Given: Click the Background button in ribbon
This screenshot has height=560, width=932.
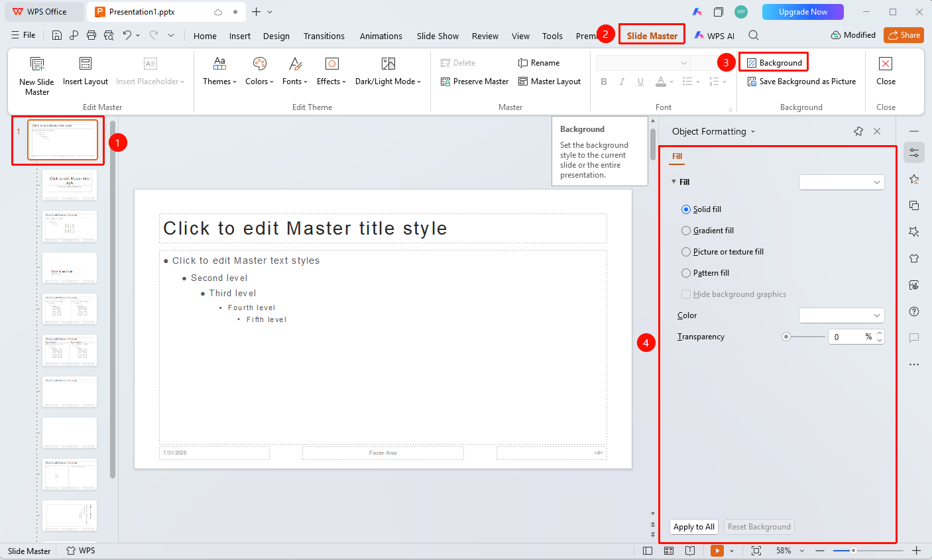Looking at the screenshot, I should 774,63.
